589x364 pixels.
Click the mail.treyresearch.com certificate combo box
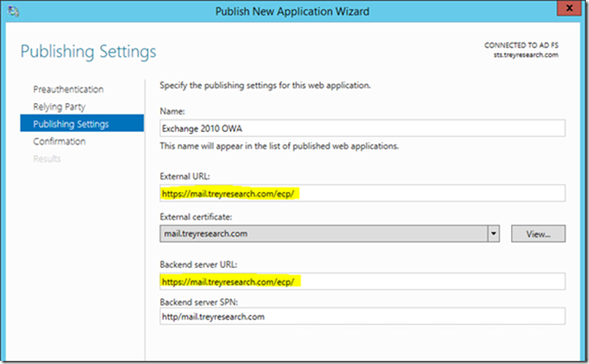[330, 234]
